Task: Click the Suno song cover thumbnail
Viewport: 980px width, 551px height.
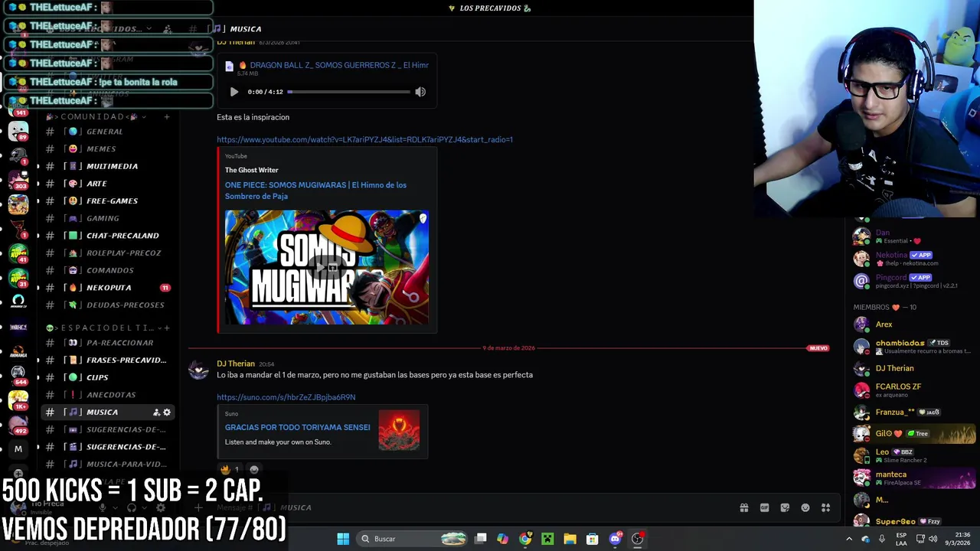Action: coord(399,430)
